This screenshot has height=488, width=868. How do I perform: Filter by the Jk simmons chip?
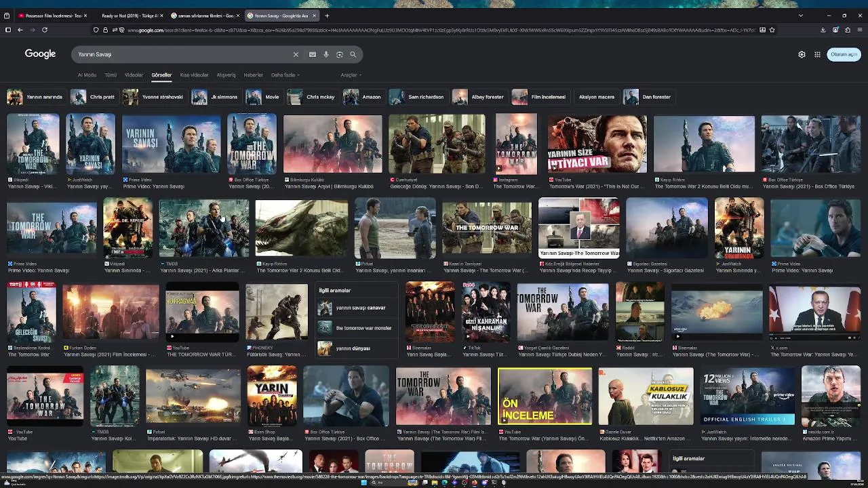point(216,97)
